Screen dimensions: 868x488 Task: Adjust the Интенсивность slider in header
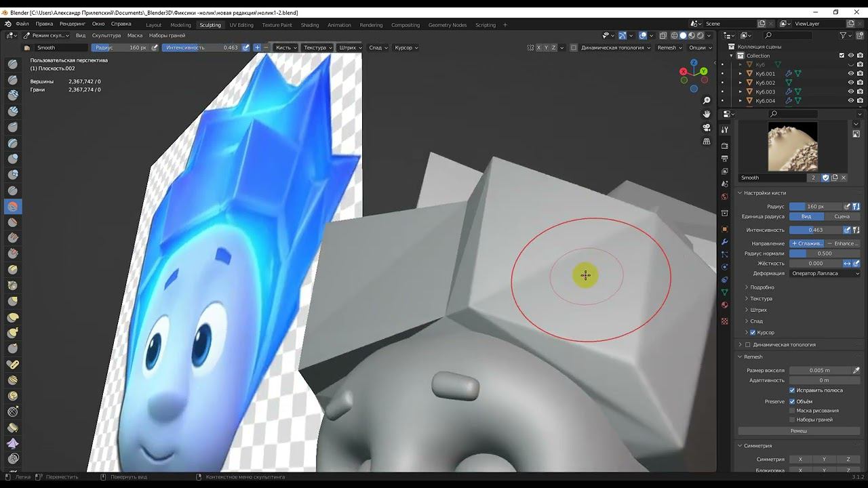[x=201, y=47]
